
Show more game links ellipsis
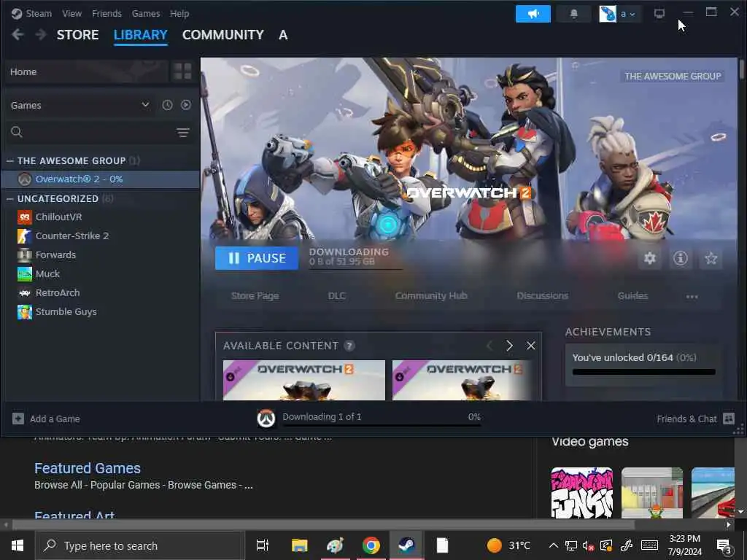point(692,297)
